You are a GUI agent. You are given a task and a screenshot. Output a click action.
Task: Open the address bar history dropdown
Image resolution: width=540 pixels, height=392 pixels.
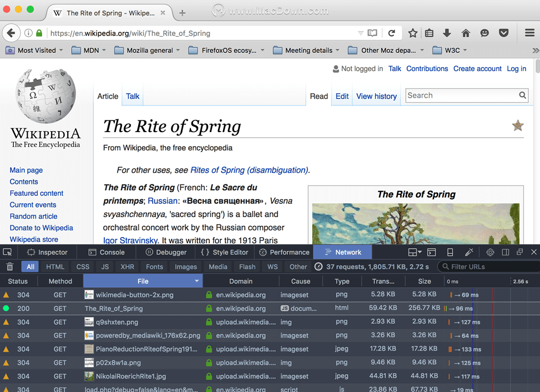point(361,33)
